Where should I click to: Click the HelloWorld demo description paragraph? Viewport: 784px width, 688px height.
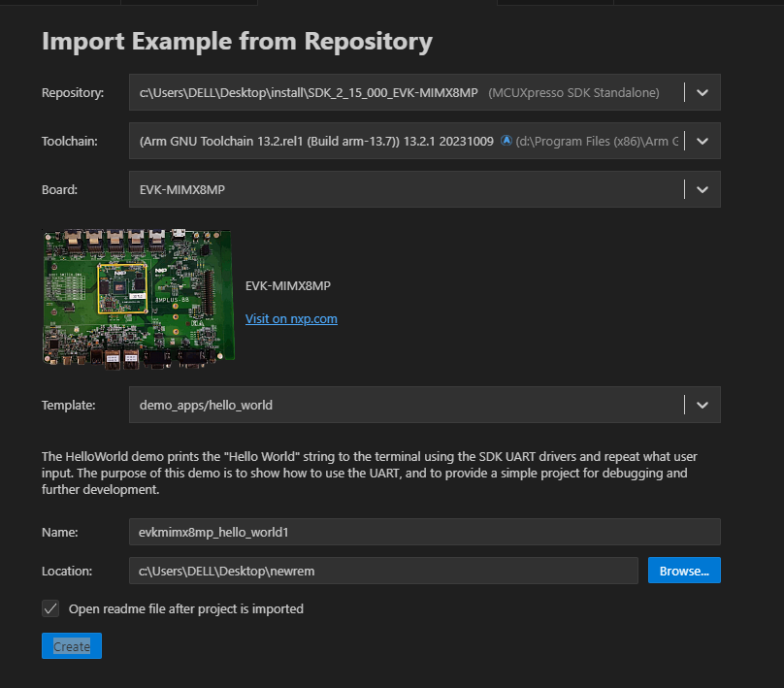(x=369, y=473)
